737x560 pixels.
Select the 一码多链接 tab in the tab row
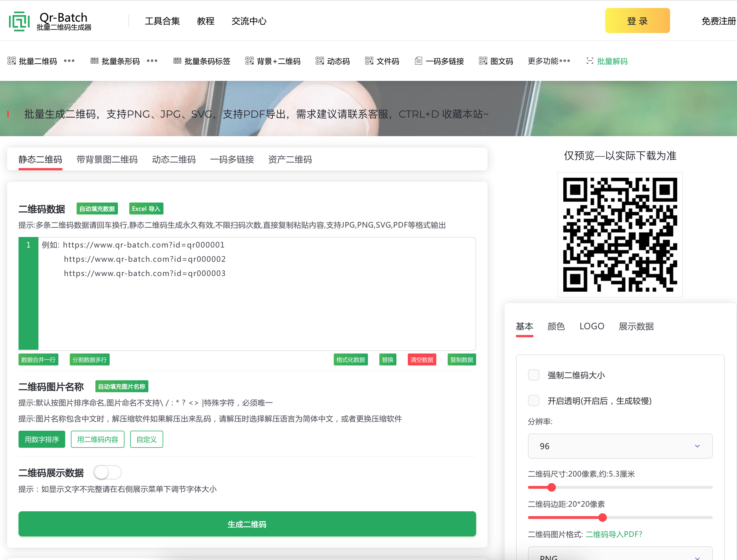[x=232, y=160]
